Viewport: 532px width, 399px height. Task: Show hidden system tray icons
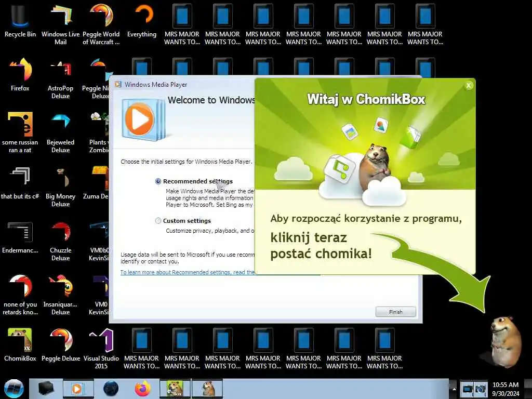pos(454,389)
